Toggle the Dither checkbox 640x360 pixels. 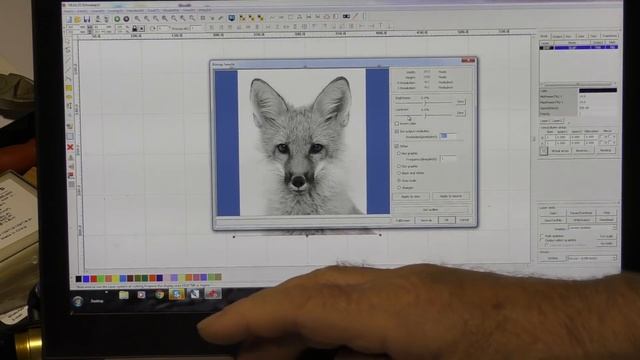[397, 146]
